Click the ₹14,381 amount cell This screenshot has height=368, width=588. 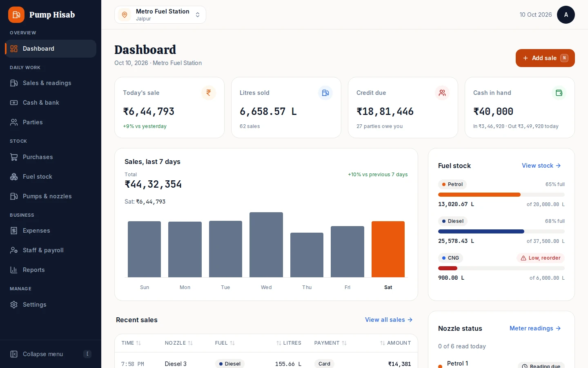pos(399,364)
